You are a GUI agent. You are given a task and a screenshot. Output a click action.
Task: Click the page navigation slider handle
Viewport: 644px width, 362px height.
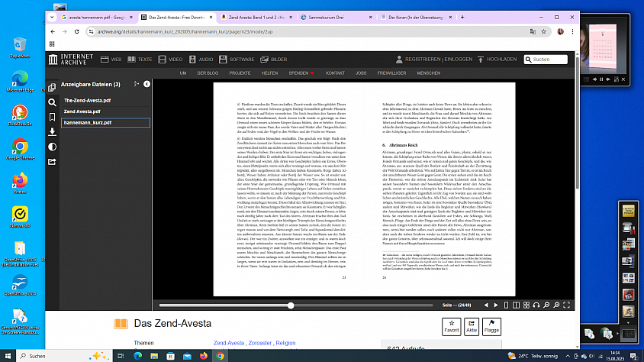point(291,305)
